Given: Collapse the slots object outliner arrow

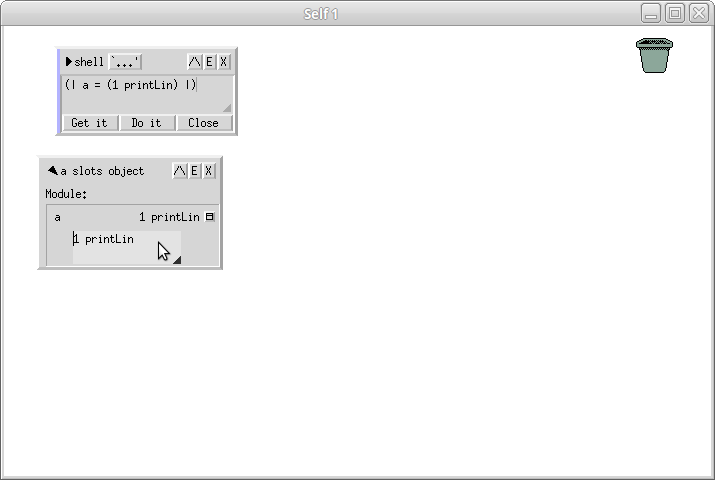Looking at the screenshot, I should point(52,170).
